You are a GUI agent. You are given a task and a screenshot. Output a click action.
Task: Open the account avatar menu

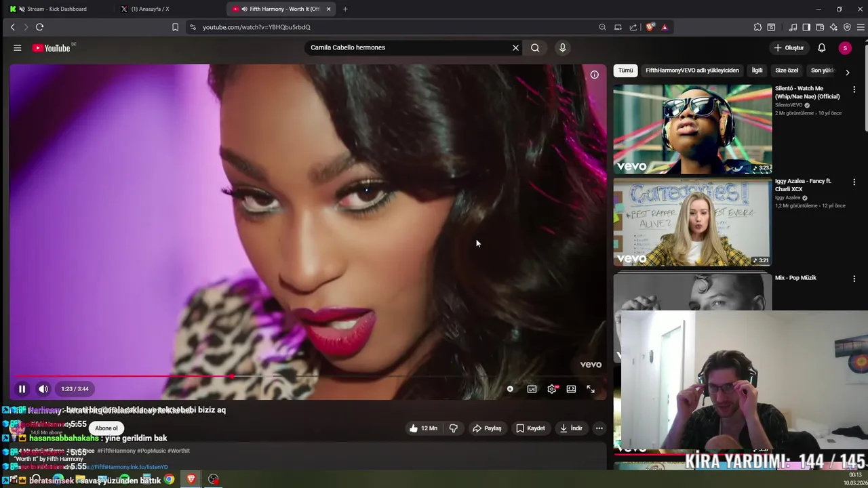[844, 47]
